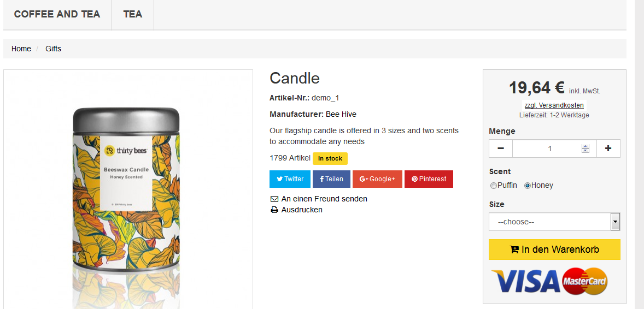Image resolution: width=644 pixels, height=309 pixels.
Task: Add the candle to the Warenkorb
Action: 554,249
